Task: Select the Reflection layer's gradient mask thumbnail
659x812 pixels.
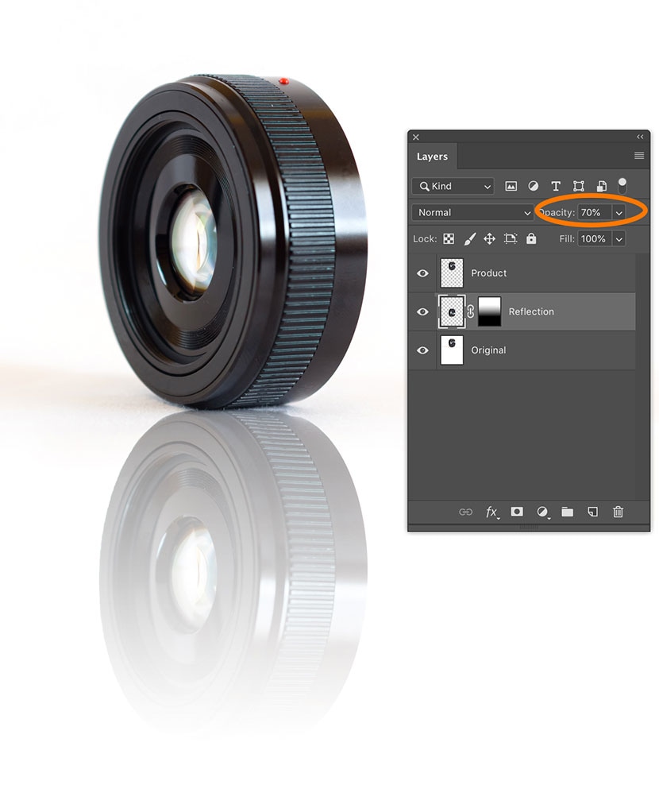Action: pyautogui.click(x=489, y=312)
